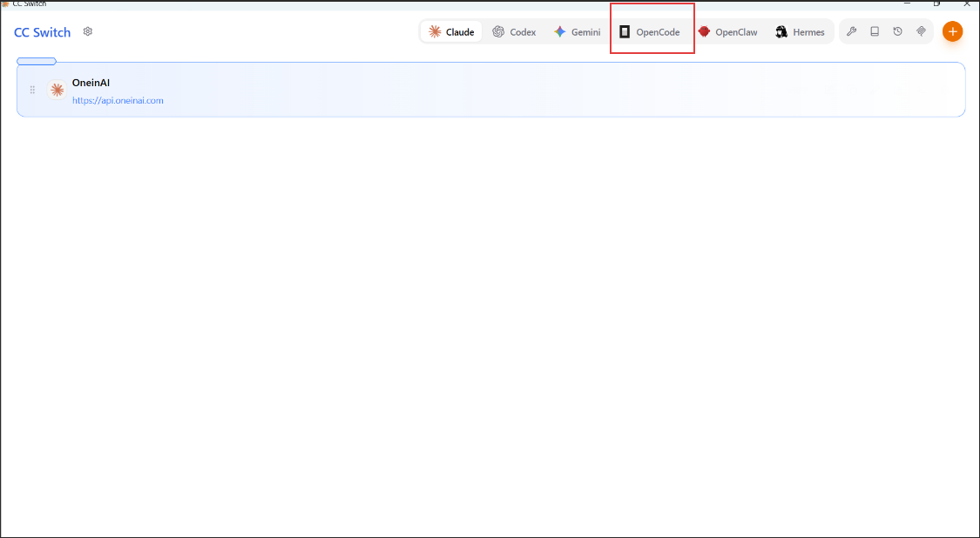Open the history clock icon
This screenshot has height=538, width=980.
(897, 32)
